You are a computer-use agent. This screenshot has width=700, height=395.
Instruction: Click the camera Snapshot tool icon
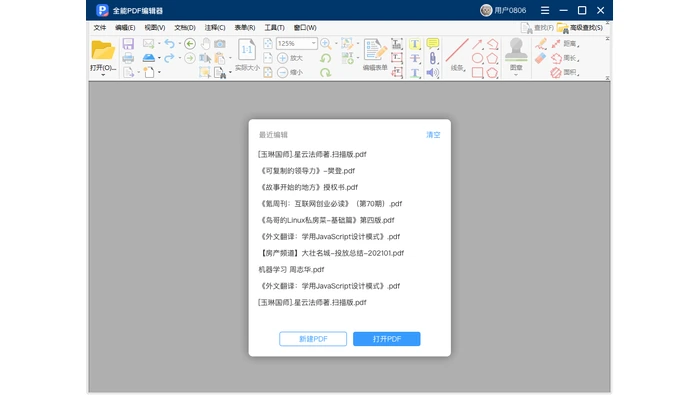point(220,44)
